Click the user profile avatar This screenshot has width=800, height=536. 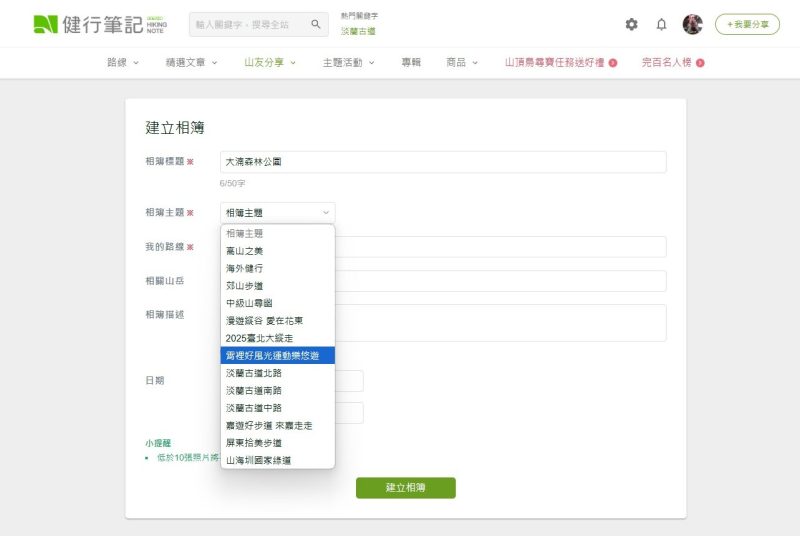tap(692, 24)
